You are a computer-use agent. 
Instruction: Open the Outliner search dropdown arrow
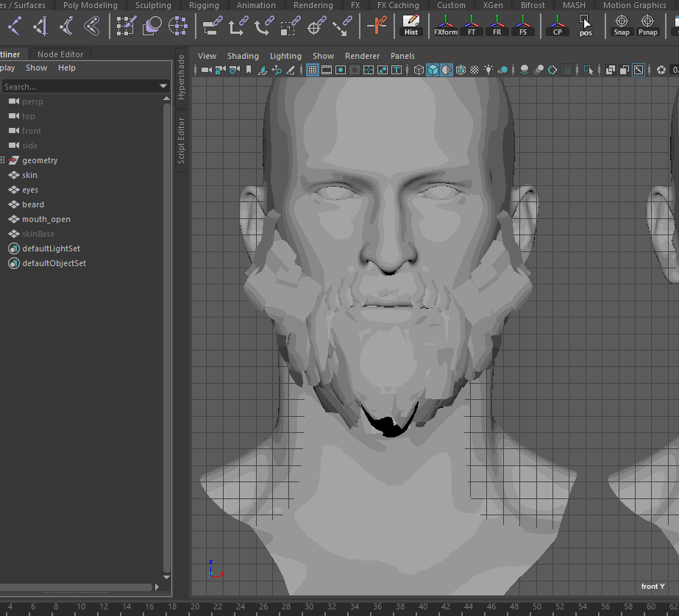point(163,87)
